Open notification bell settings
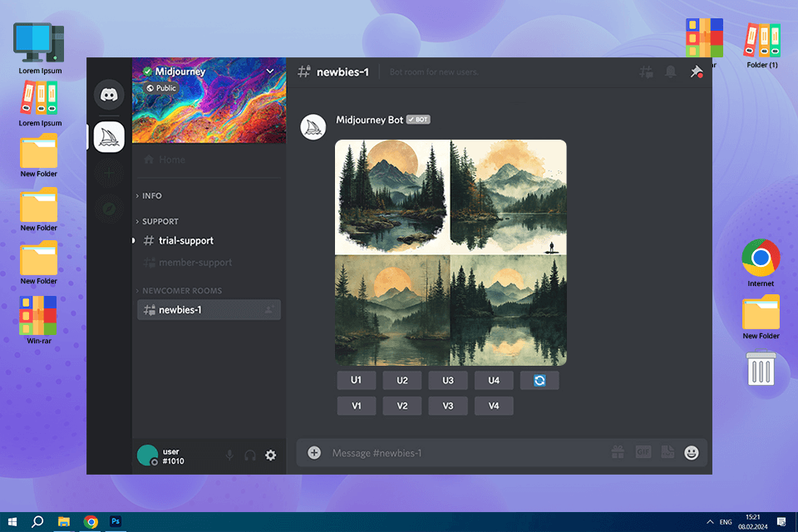Image resolution: width=798 pixels, height=532 pixels. pyautogui.click(x=671, y=71)
